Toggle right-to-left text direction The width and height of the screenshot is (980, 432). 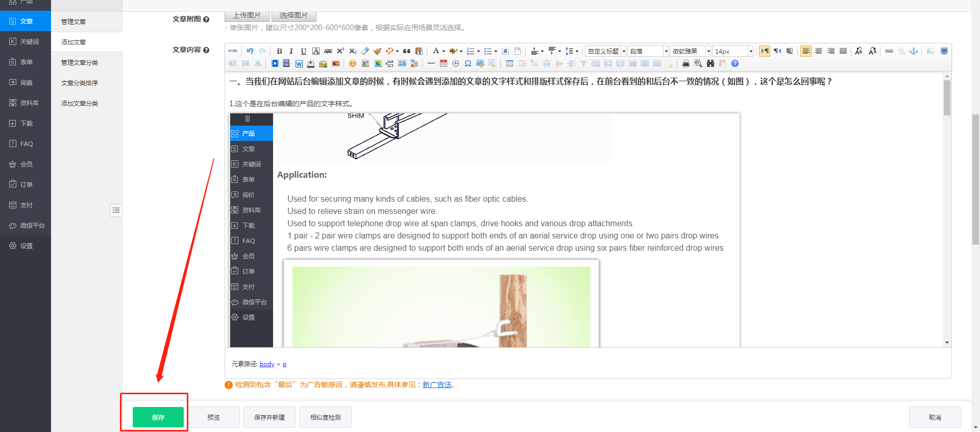pos(777,51)
